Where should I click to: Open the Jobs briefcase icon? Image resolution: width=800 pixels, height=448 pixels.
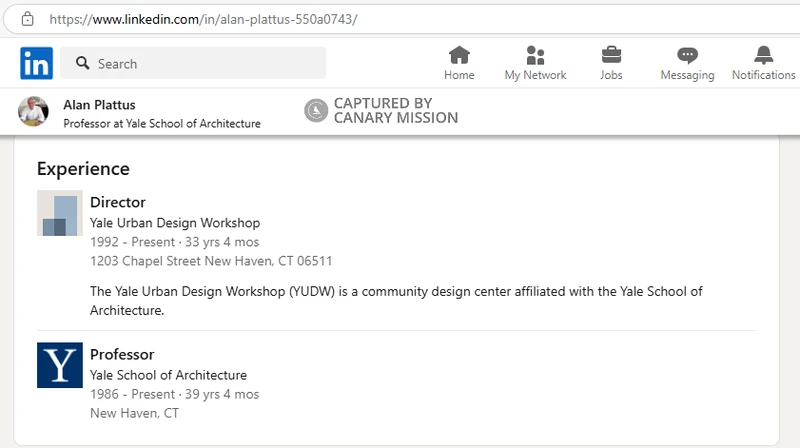(x=611, y=55)
